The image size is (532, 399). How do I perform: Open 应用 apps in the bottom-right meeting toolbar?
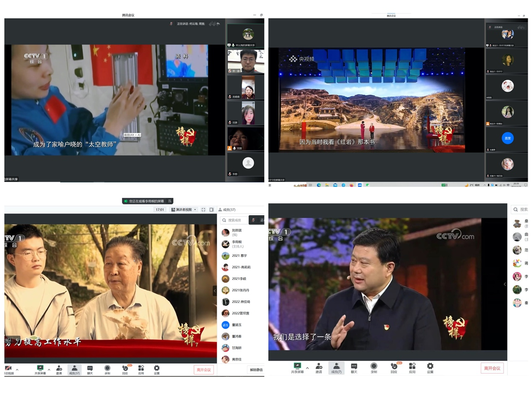click(412, 368)
